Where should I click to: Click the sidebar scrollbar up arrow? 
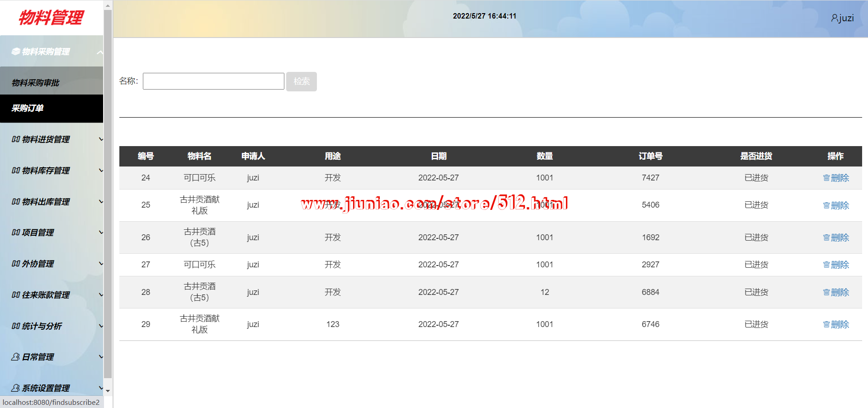[x=108, y=6]
